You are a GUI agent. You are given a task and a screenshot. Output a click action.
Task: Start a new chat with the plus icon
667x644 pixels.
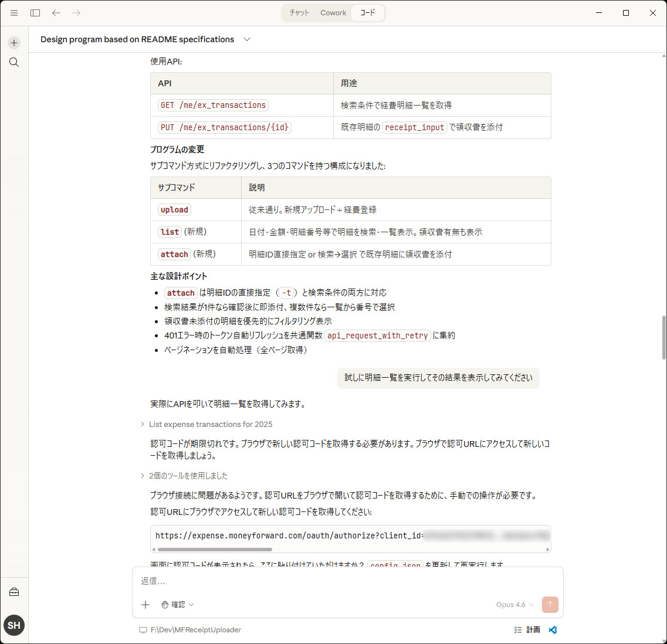coord(13,42)
